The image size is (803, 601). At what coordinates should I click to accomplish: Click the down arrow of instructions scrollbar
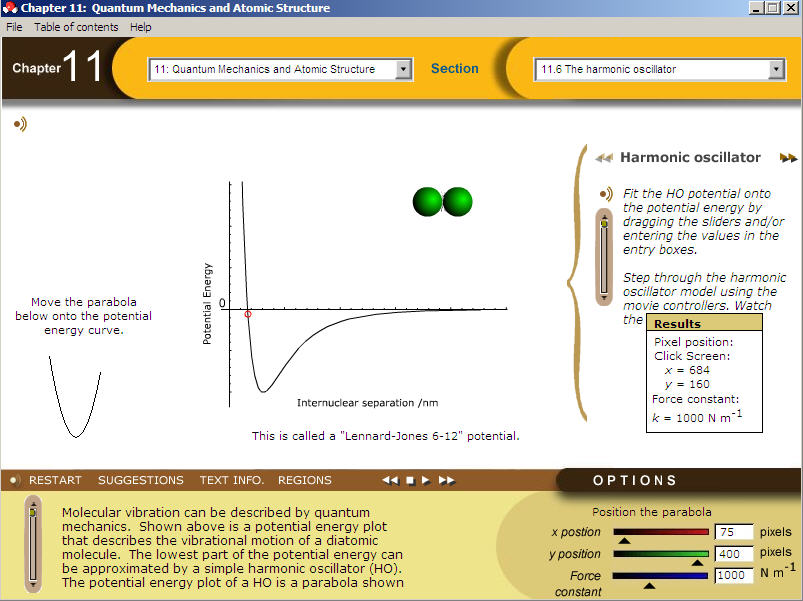[604, 297]
